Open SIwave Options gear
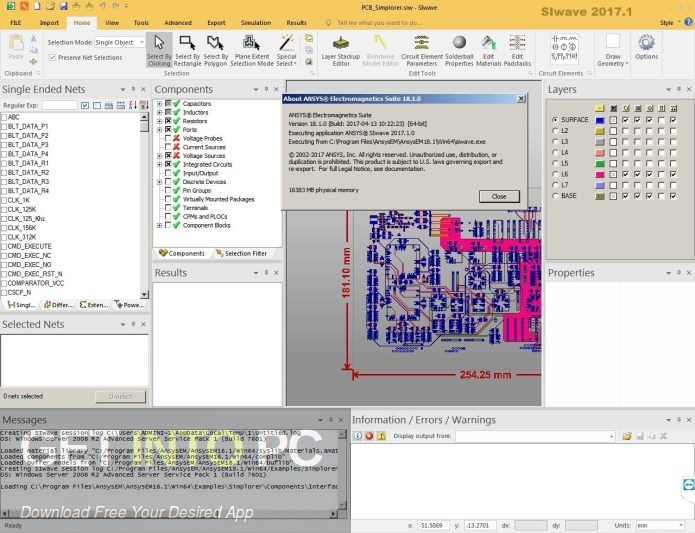This screenshot has height=533, width=695. point(646,47)
